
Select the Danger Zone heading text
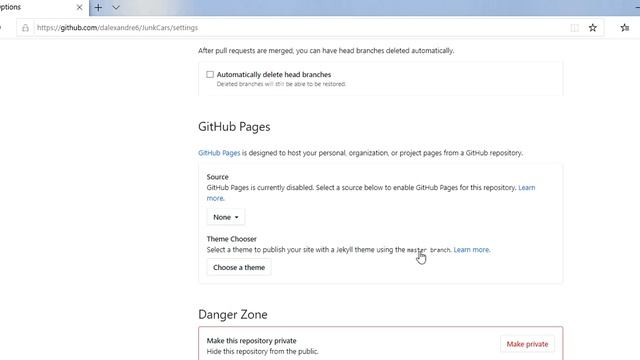pyautogui.click(x=233, y=314)
